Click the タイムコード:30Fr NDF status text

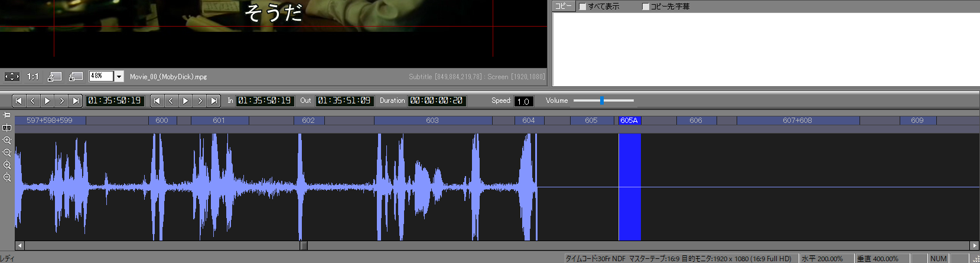(x=595, y=259)
